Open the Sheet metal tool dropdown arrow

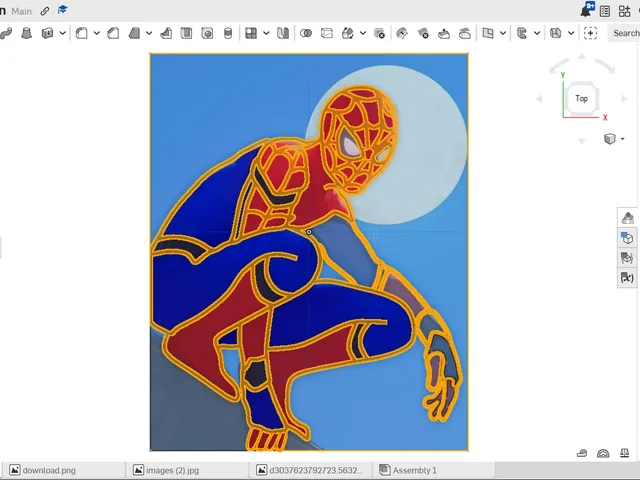coord(537,33)
